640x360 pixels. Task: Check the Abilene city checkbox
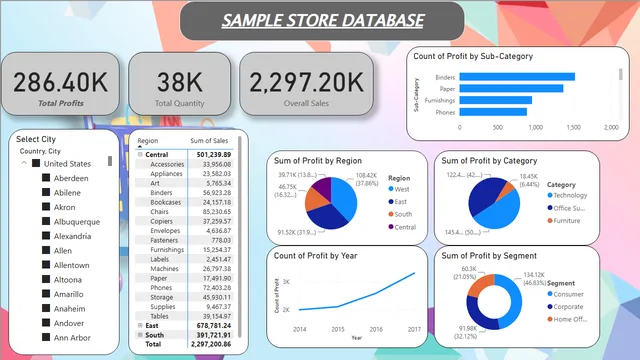(x=46, y=192)
